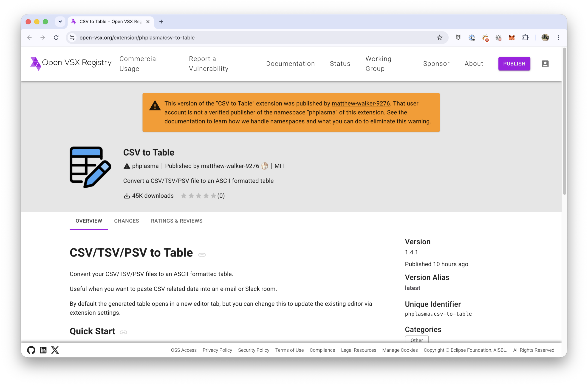
Task: Click the anchor link icon beside CSV/TSV/PSV to Table
Action: point(202,254)
